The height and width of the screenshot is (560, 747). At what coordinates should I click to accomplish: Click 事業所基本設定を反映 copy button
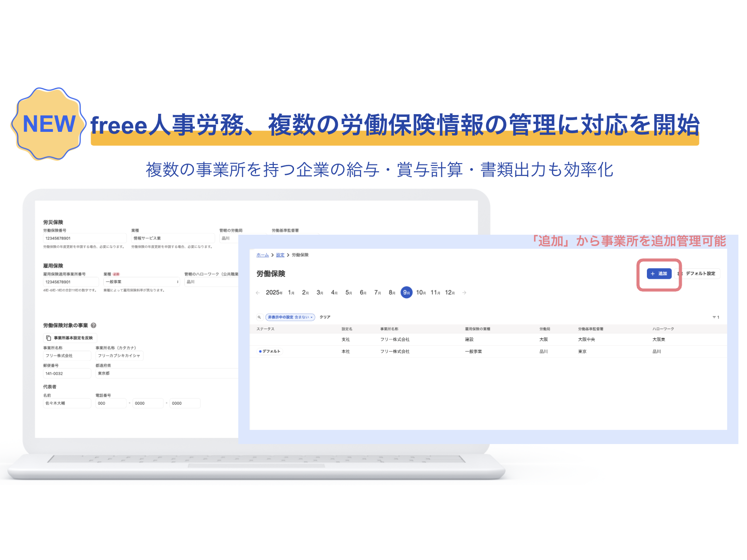(70, 338)
